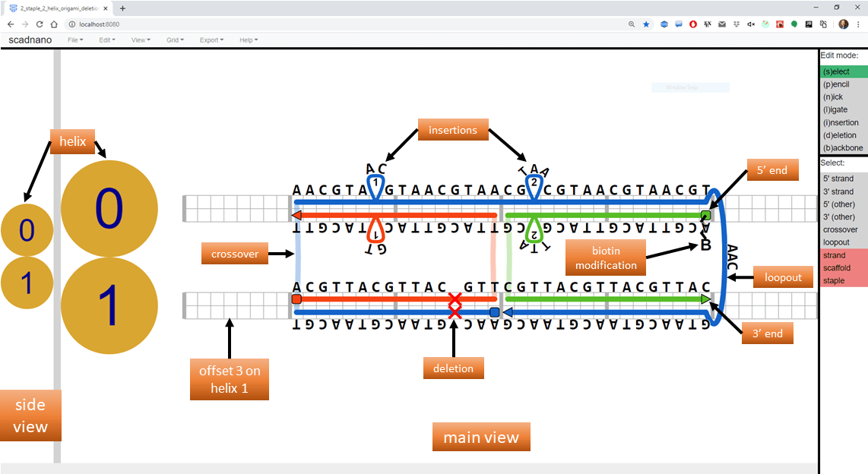Open the View menu
Screen dimensions: 868x474
click(141, 39)
